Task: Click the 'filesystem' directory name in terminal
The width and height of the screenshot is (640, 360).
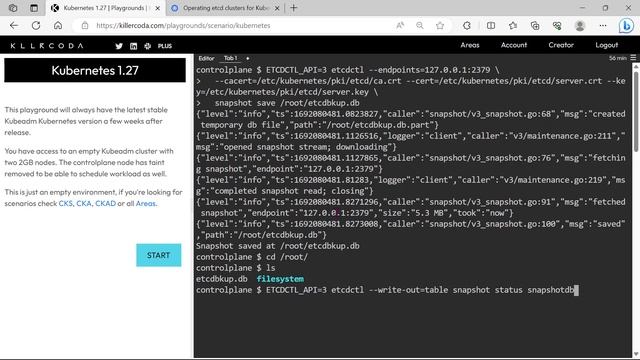Action: (x=280, y=279)
